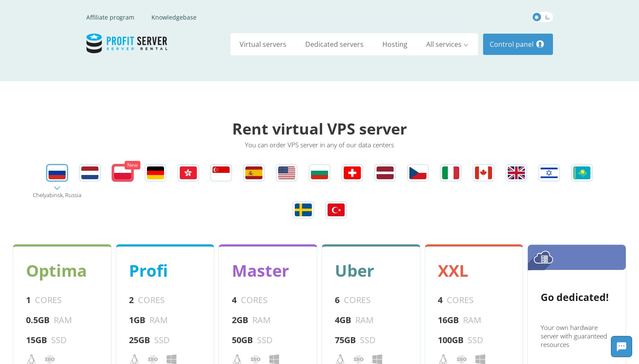Click the Windows icon in Profi plan
Viewport: 639px width, 364px height.
pyautogui.click(x=171, y=359)
